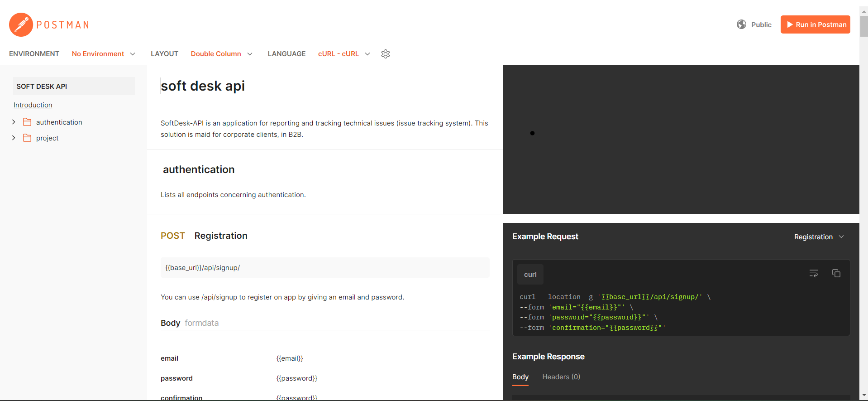Click the authentication folder icon
Image resolution: width=868 pixels, height=401 pixels.
pos(27,122)
